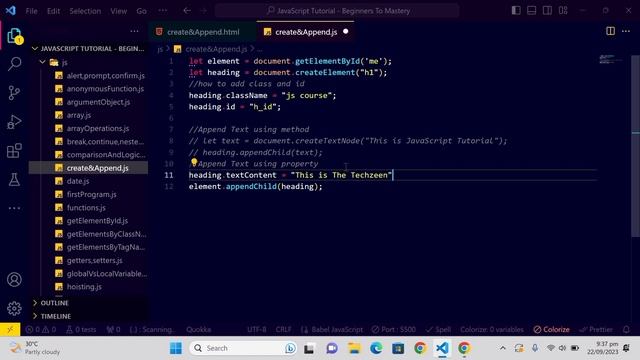Open editor More Actions menu
This screenshot has height=360, width=640.
[x=626, y=31]
